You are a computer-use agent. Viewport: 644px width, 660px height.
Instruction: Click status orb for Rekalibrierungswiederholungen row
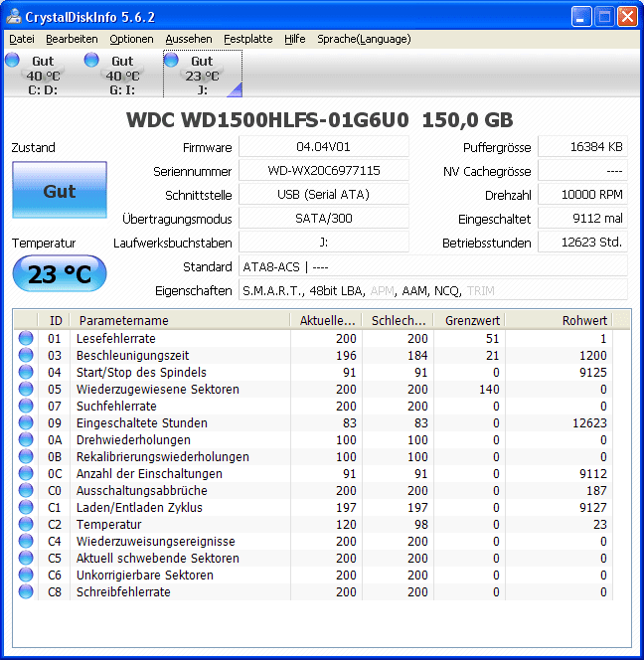tap(26, 456)
